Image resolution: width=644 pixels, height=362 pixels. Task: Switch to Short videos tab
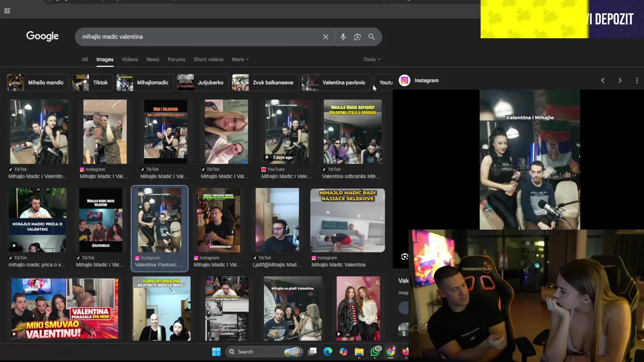pos(208,59)
